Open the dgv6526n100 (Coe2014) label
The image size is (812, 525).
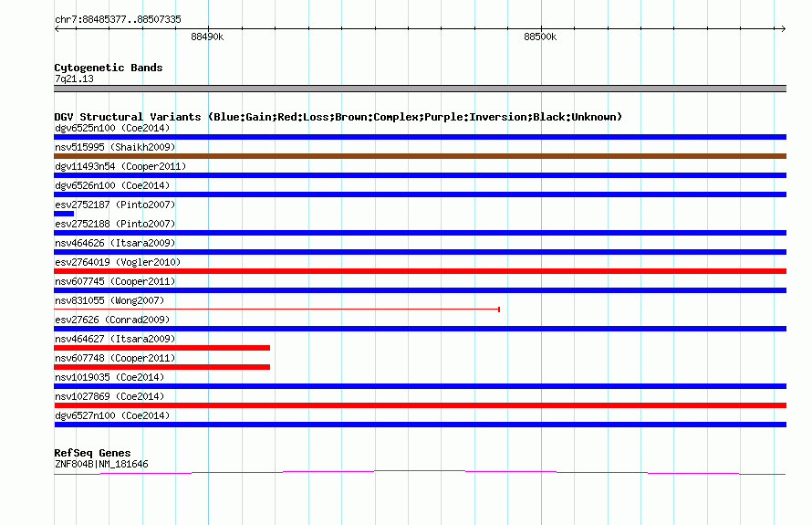(x=112, y=185)
